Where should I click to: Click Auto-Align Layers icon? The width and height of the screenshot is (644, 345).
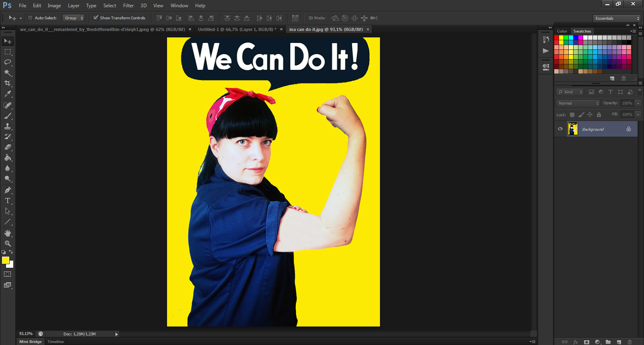click(x=295, y=18)
